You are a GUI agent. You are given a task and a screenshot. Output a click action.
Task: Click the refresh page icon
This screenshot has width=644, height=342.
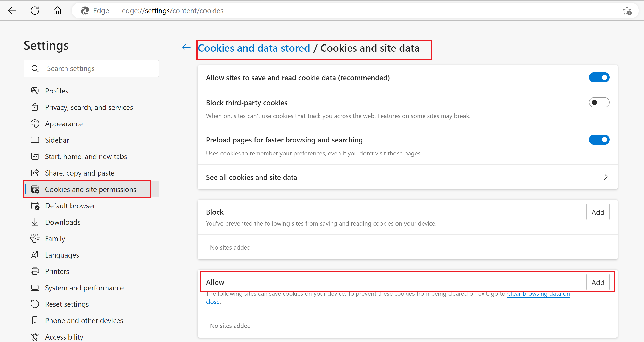35,10
